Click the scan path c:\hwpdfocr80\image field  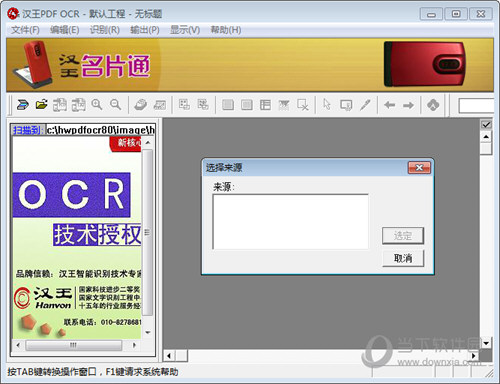(100, 130)
